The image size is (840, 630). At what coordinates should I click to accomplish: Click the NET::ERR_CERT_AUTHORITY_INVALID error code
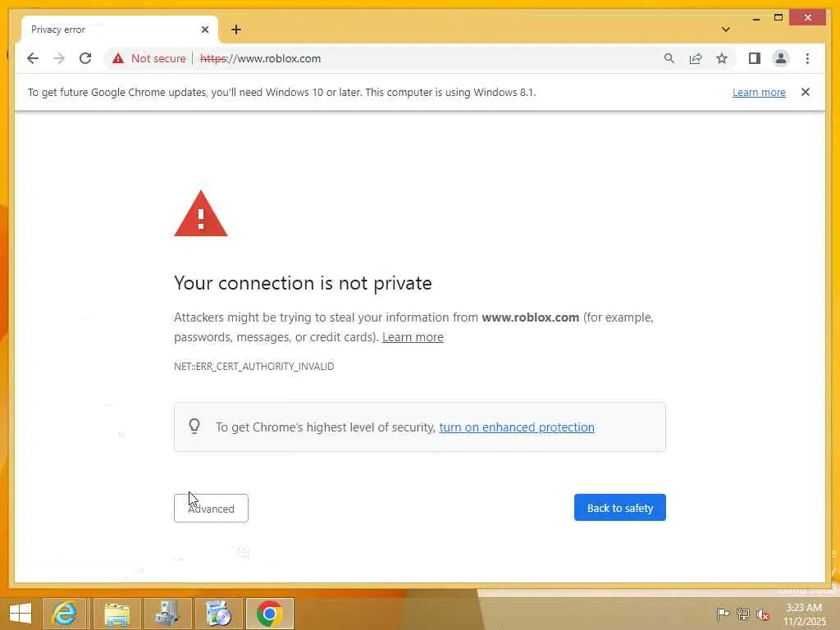(254, 367)
